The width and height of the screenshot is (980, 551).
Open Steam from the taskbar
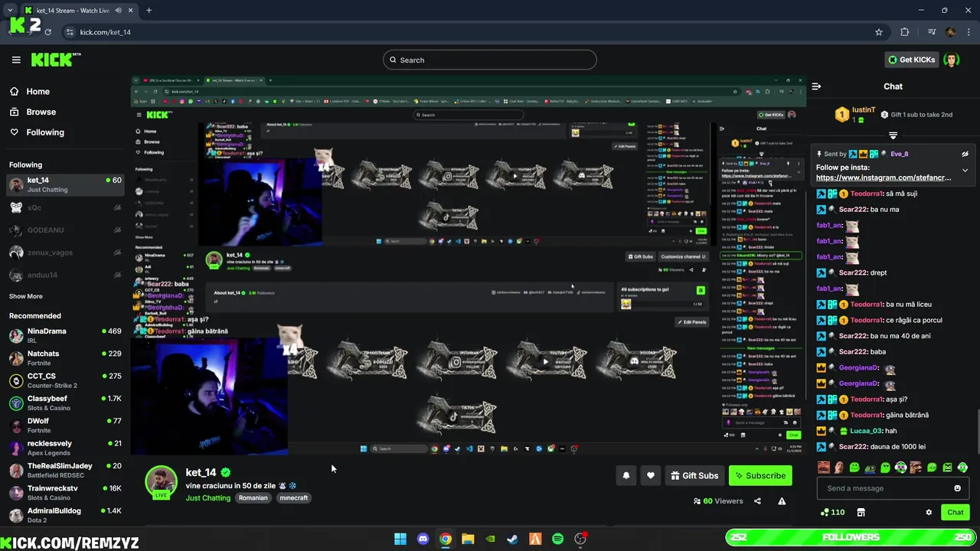tap(513, 539)
